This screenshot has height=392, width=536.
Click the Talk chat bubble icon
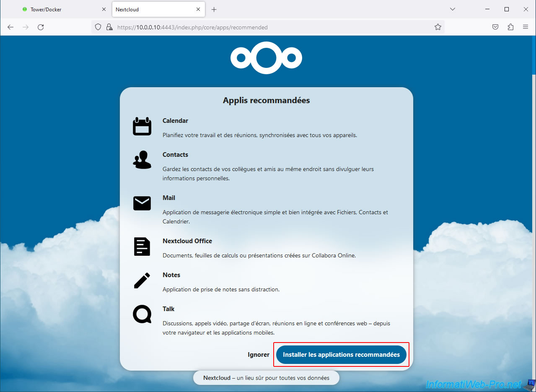click(142, 314)
